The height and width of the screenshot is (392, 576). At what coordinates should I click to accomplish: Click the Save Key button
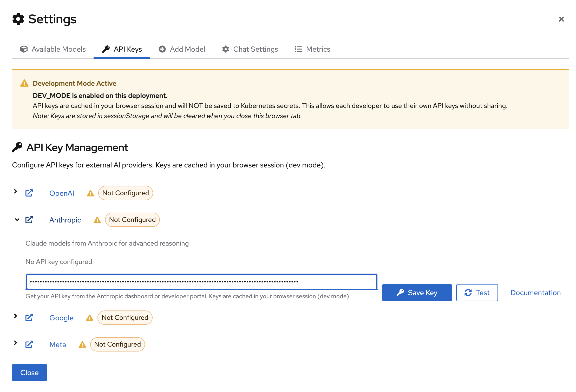[x=417, y=293]
